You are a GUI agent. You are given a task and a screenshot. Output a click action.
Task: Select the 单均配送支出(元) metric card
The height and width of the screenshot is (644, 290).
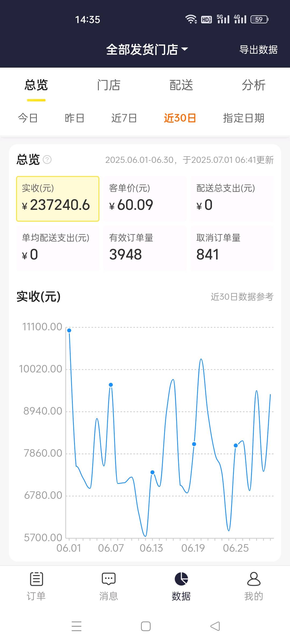[x=58, y=248]
